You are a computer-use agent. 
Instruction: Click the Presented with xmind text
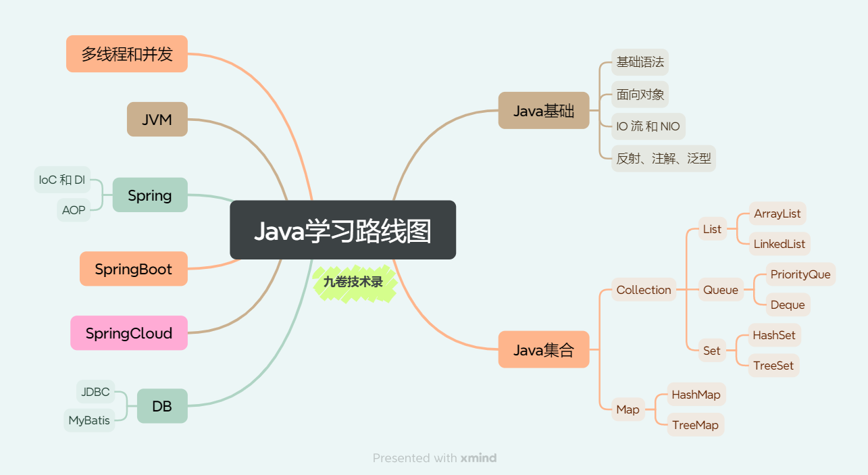click(x=434, y=458)
